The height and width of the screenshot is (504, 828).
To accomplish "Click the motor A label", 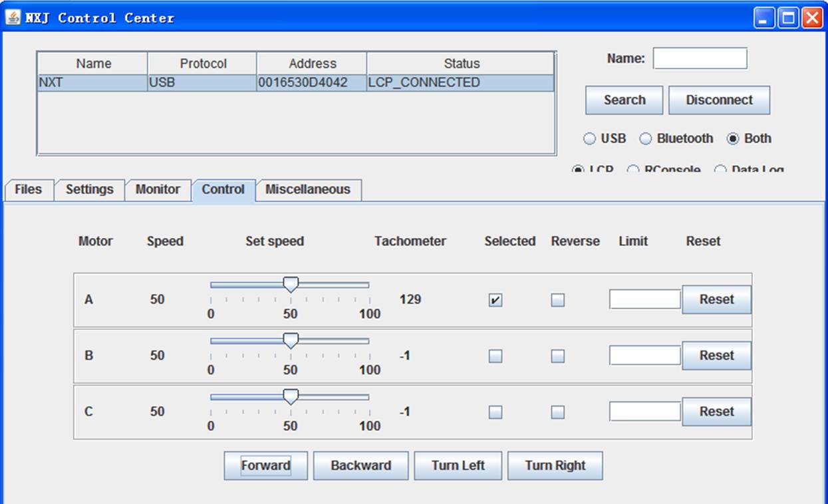I will [x=88, y=300].
